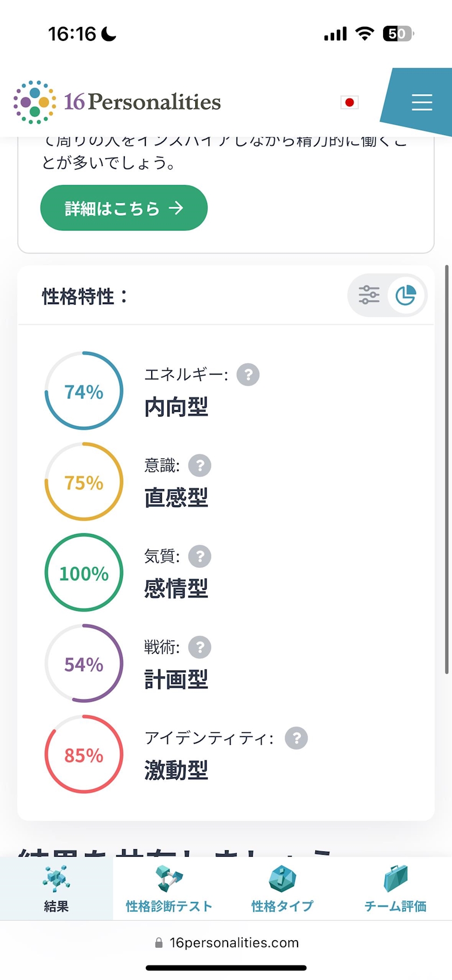This screenshot has width=452, height=980.
Task: Click the 85% 激動型 progress circle
Action: click(84, 755)
